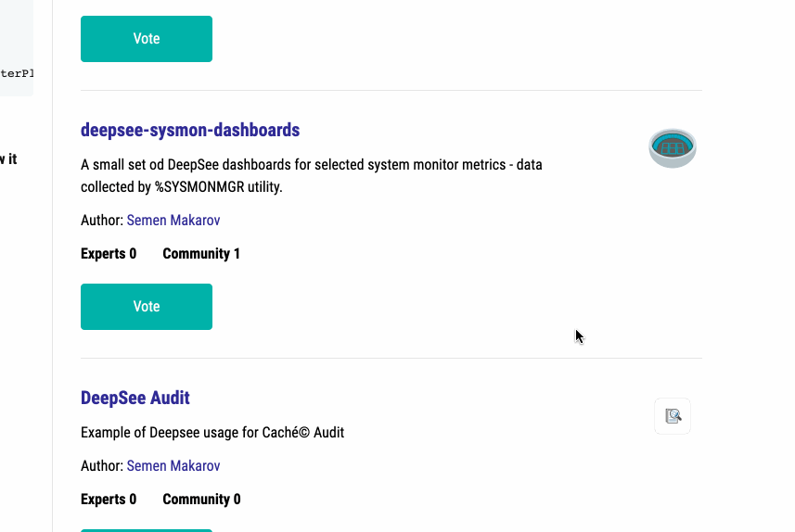The width and height of the screenshot is (795, 532).
Task: Click the DeepSee Audit magnifier icon
Action: [673, 416]
